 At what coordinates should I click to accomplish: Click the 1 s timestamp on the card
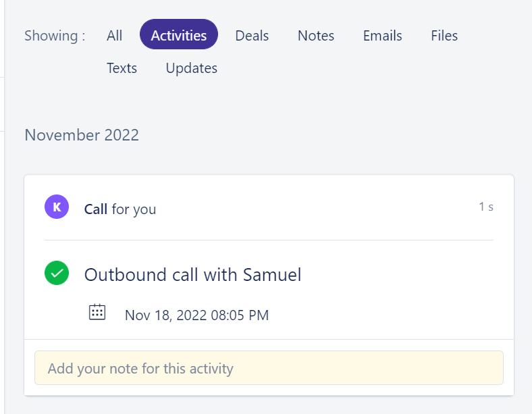click(486, 207)
